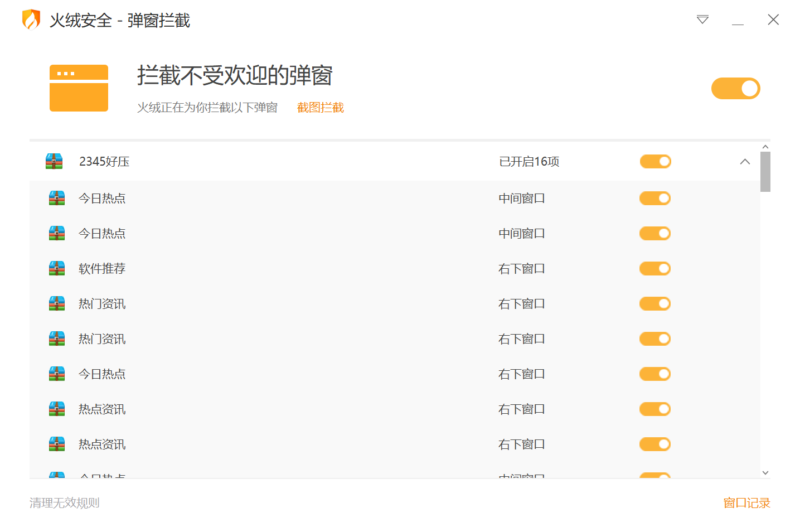Select the second 热点资讯 右下窗口 row

pyautogui.click(x=300, y=444)
